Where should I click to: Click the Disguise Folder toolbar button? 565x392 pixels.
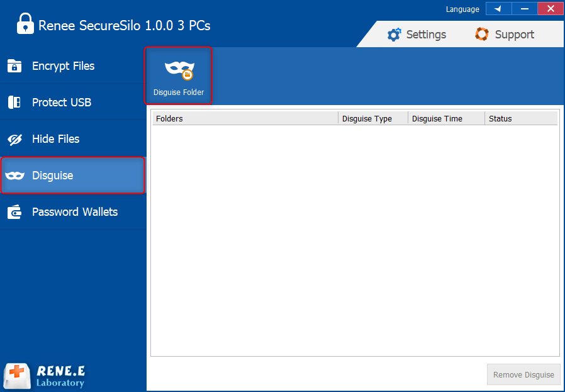click(179, 76)
